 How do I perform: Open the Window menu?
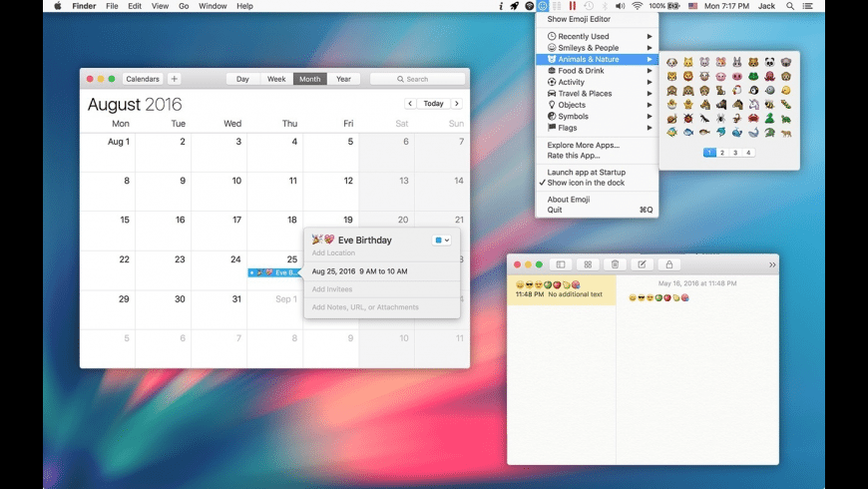(213, 6)
